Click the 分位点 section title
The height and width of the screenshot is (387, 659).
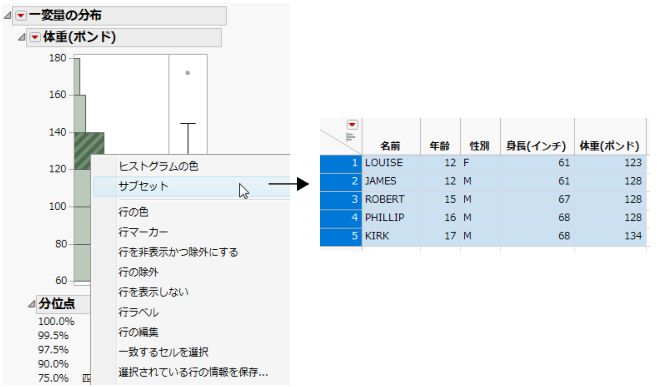click(x=57, y=304)
